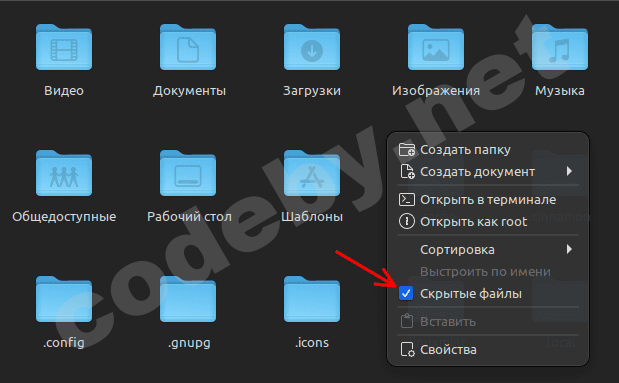Click the Рабочий стол folder name

tap(189, 217)
